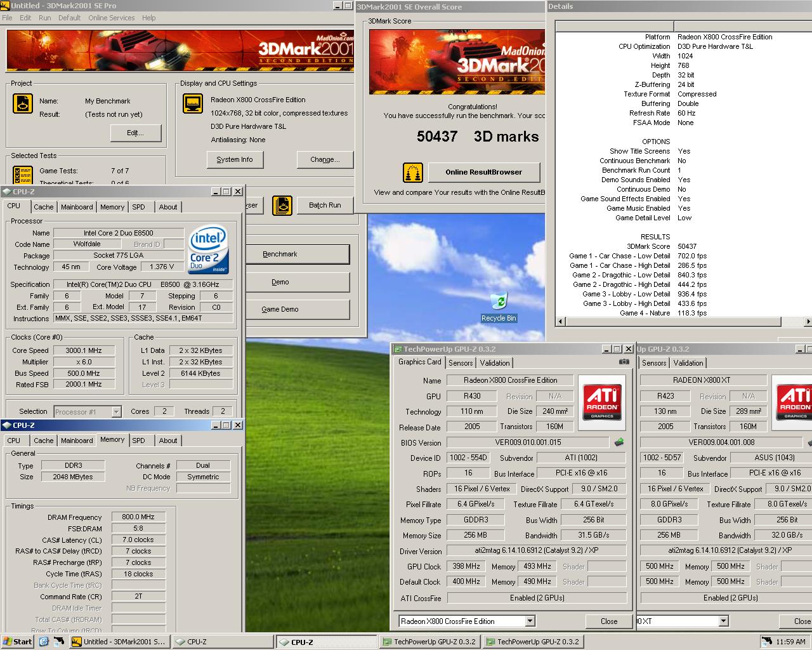Open the Run menu in 3DMark2001
Viewport: 812px width, 650px height.
pos(44,18)
